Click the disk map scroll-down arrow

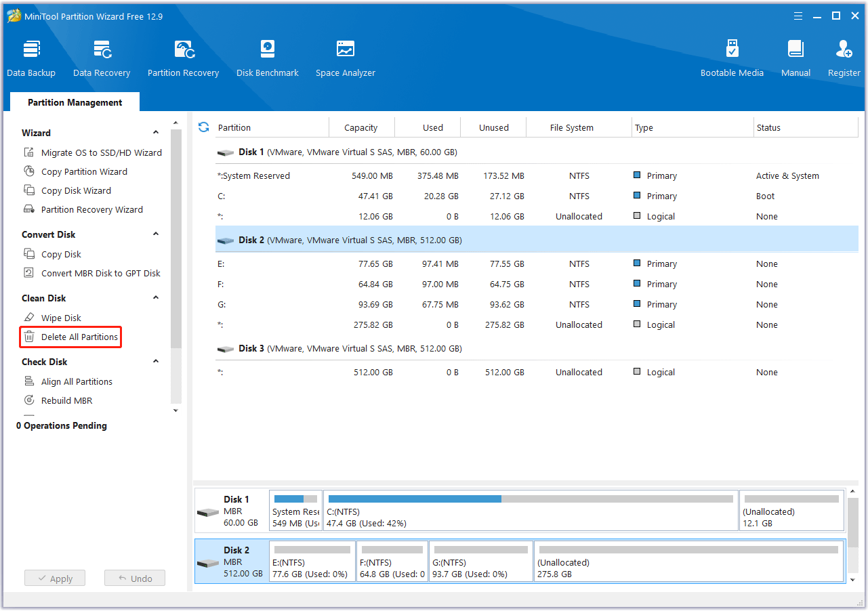click(854, 580)
